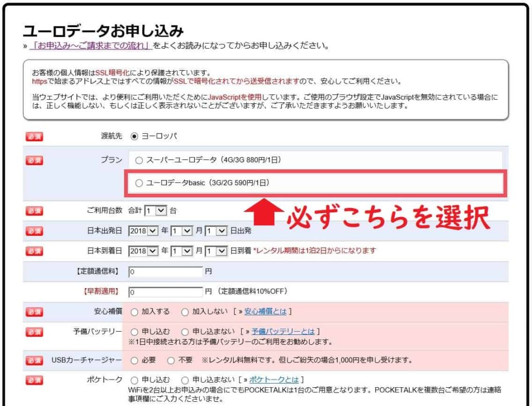Image resolution: width=532 pixels, height=406 pixels.
Task: Select 必要 for USBカーチャージャー
Action: (x=135, y=360)
